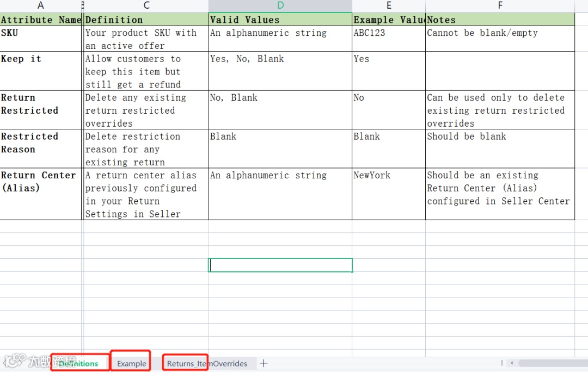Screen dimensions: 588x372
Task: Click 'Should be an existing Return Center' notes cell
Action: 500,194
